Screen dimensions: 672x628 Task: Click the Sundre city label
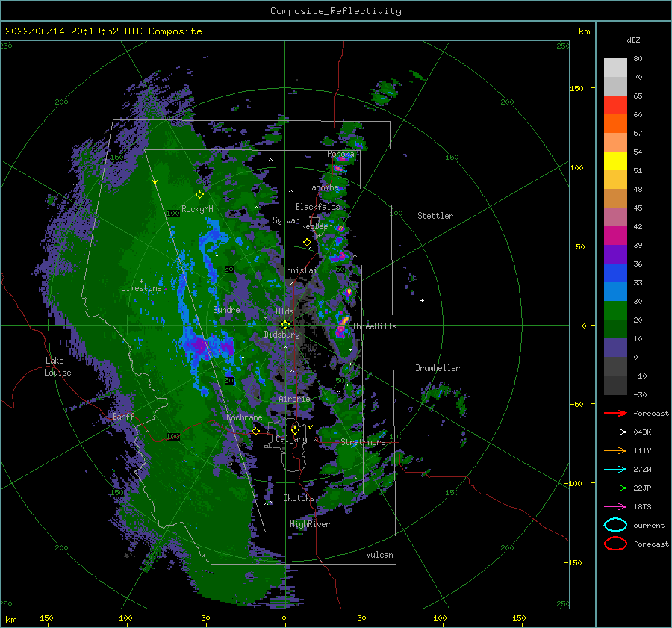click(226, 309)
